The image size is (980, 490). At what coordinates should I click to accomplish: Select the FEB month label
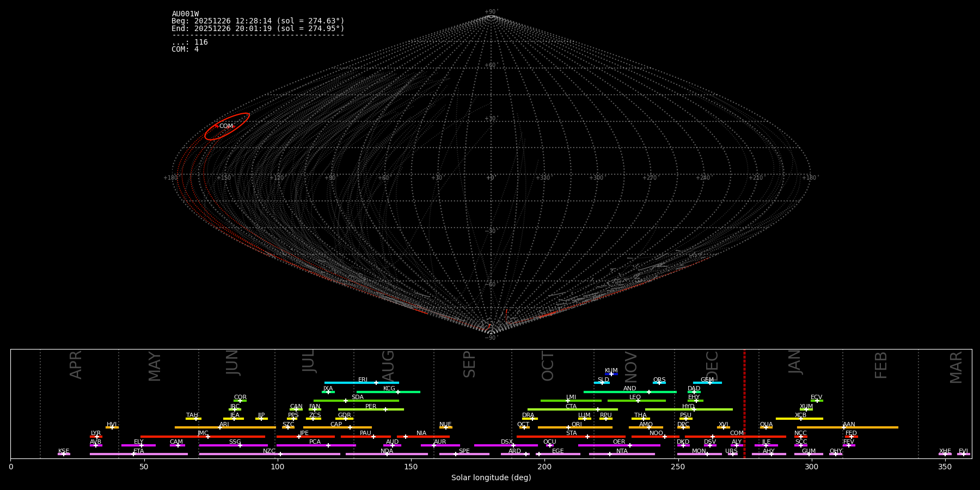tap(881, 365)
